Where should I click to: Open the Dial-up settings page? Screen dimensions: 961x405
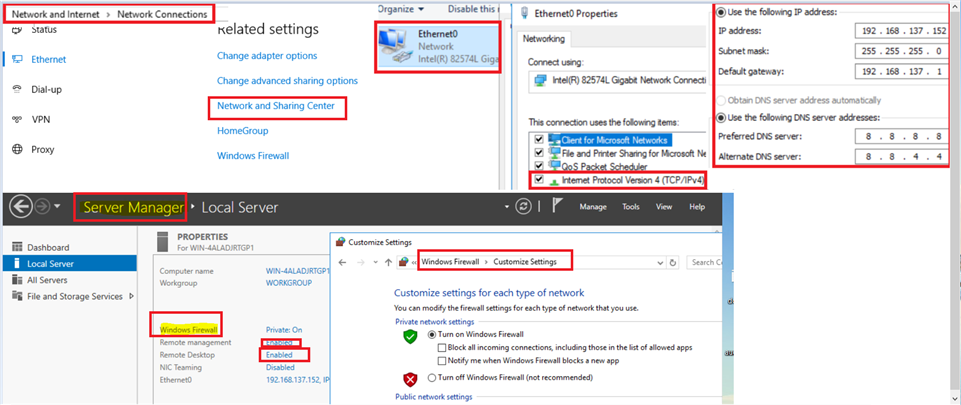click(47, 89)
